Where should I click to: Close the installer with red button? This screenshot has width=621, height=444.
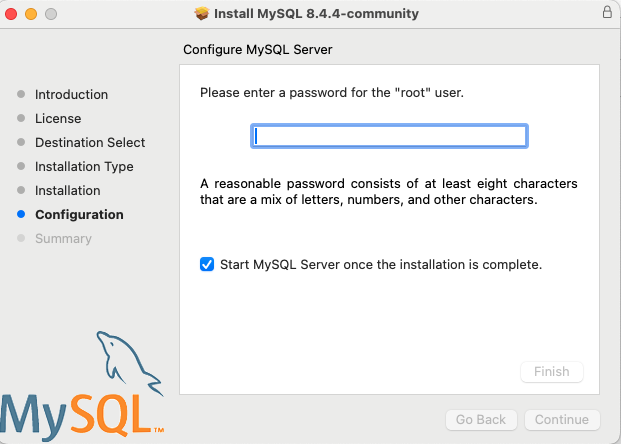pos(13,14)
